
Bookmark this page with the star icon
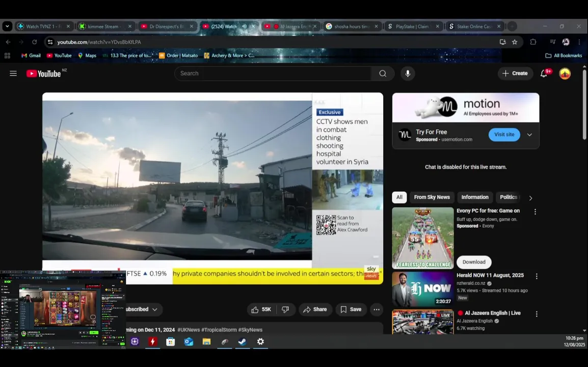(x=515, y=42)
